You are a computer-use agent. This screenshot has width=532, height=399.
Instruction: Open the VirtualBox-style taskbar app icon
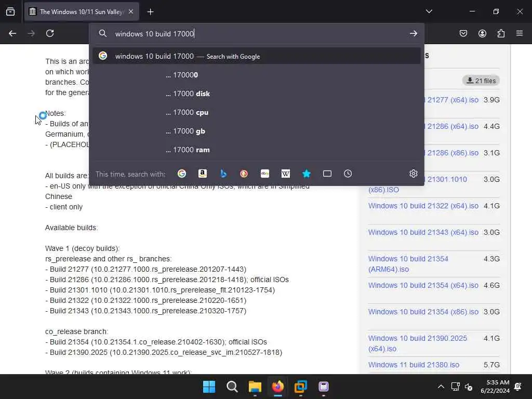tap(301, 387)
